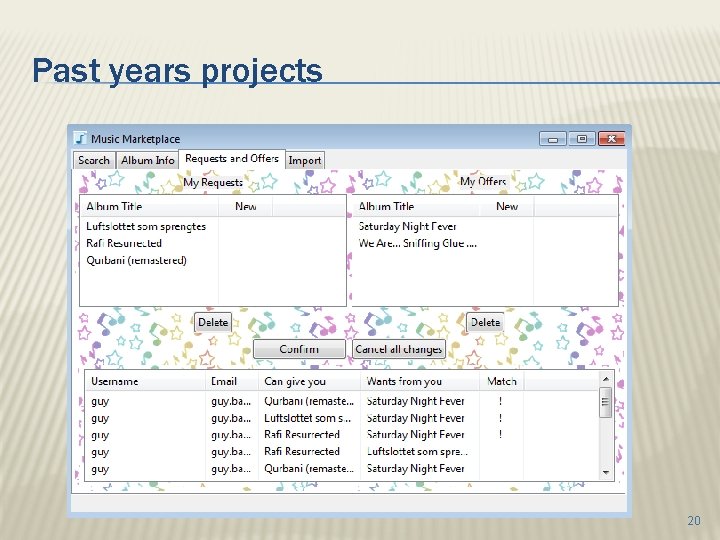The height and width of the screenshot is (540, 720).
Task: Close the Music Marketplace window
Action: click(612, 139)
